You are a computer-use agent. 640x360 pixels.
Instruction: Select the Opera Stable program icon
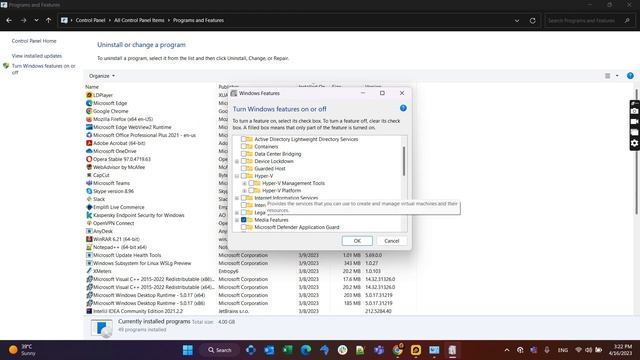click(89, 159)
